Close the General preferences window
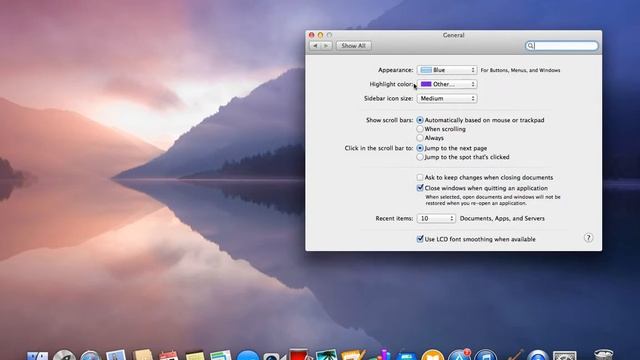Image resolution: width=640 pixels, height=360 pixels. click(x=311, y=35)
